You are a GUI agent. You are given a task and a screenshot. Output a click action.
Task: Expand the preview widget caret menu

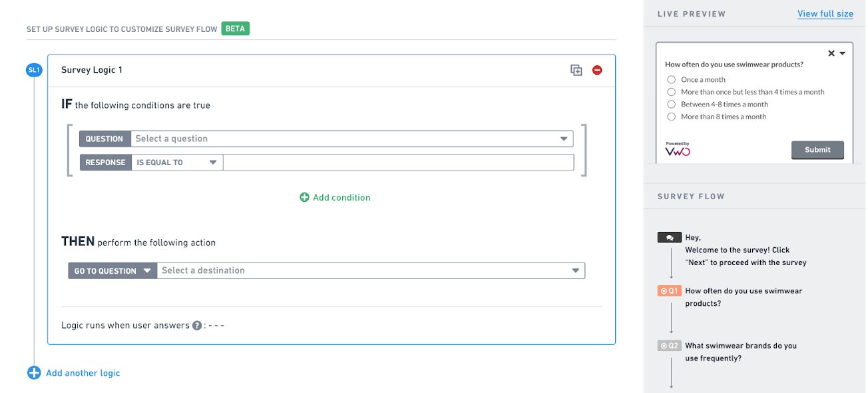point(843,53)
